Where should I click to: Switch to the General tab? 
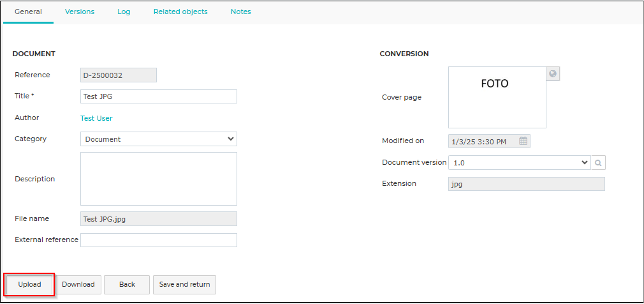point(28,11)
